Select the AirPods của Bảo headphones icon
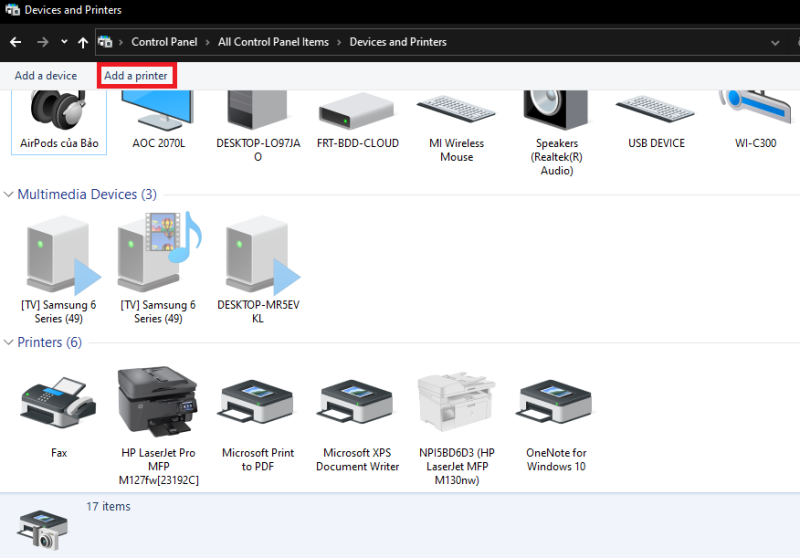Viewport: 800px width, 558px height. pyautogui.click(x=59, y=110)
